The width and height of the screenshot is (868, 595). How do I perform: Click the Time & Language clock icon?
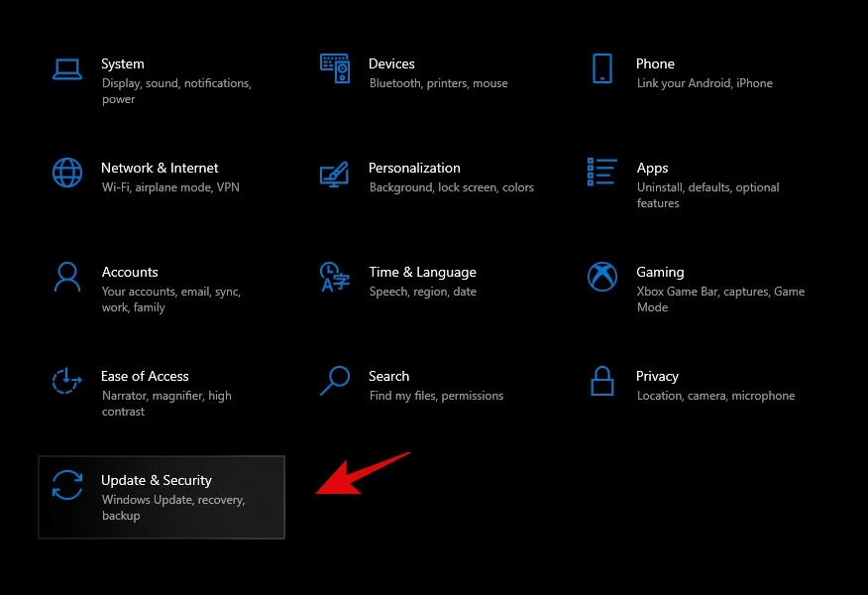pos(334,277)
